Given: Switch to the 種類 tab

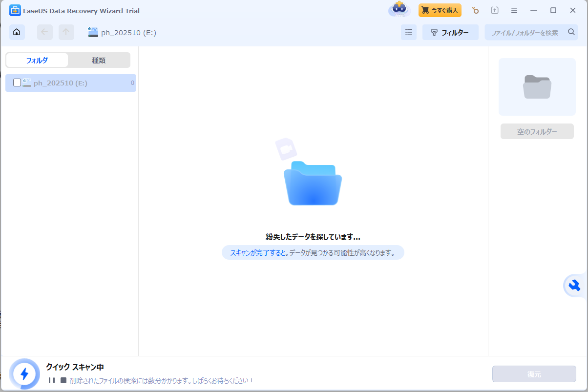Looking at the screenshot, I should 99,60.
